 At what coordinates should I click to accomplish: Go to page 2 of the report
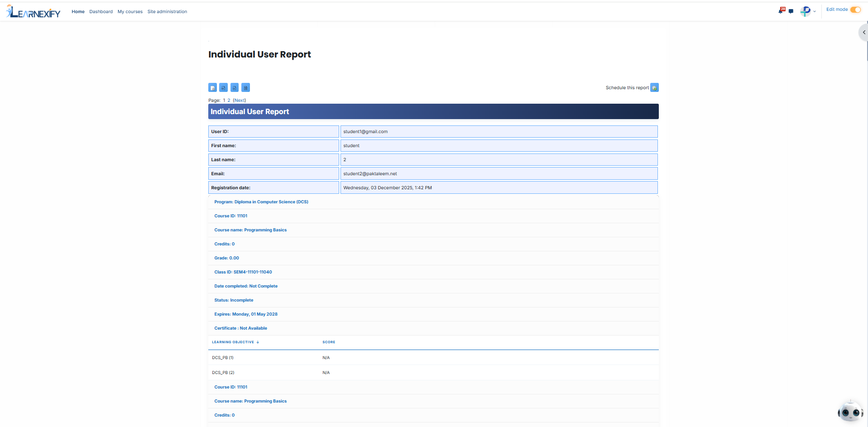pyautogui.click(x=229, y=101)
